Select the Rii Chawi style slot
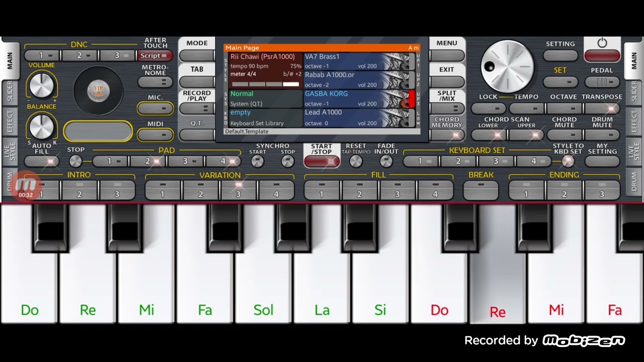Screen dimensions: 644x362 click(x=266, y=70)
